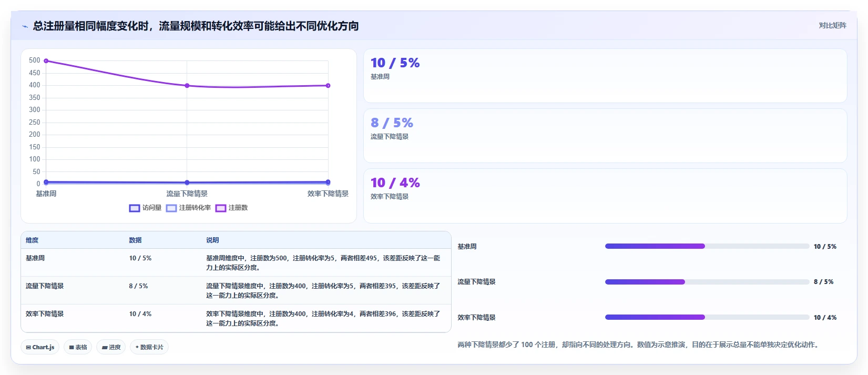Viewport: 868px width, 375px height.
Task: Click the table value 10 / 4%
Action: 140,314
